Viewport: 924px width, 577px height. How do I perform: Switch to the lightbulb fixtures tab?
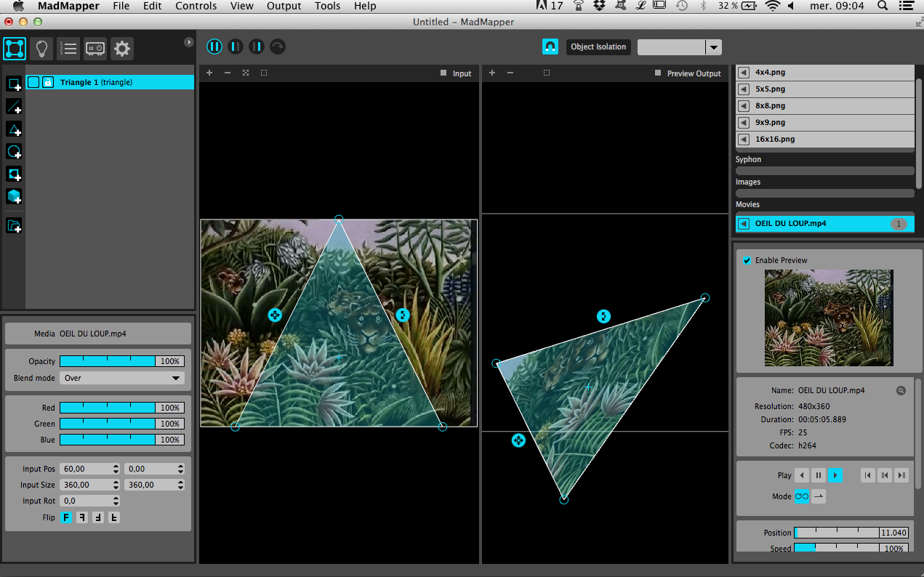[41, 49]
